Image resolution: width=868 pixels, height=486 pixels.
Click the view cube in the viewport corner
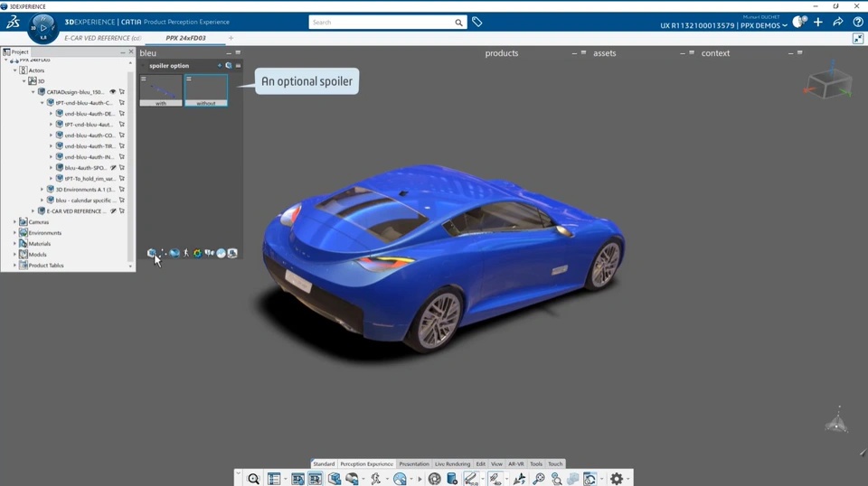(828, 86)
